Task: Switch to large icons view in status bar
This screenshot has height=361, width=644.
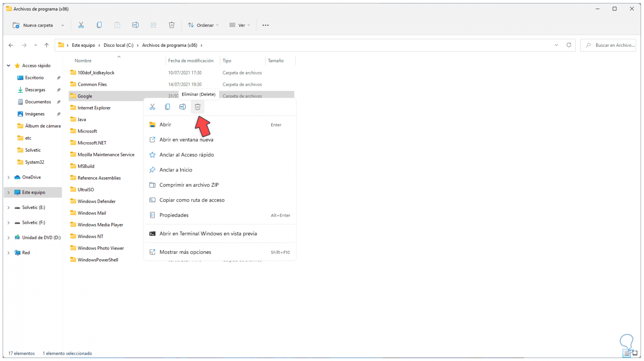Action: (635, 354)
